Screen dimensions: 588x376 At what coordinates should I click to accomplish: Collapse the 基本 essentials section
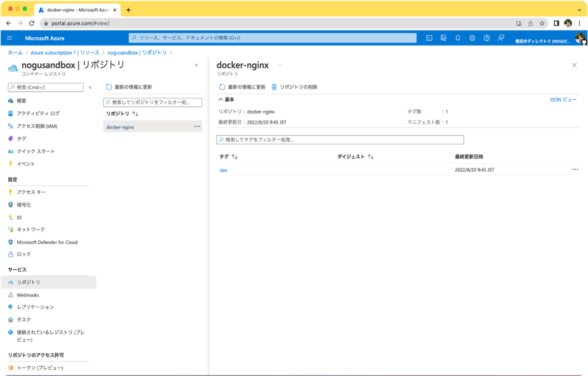coord(226,100)
